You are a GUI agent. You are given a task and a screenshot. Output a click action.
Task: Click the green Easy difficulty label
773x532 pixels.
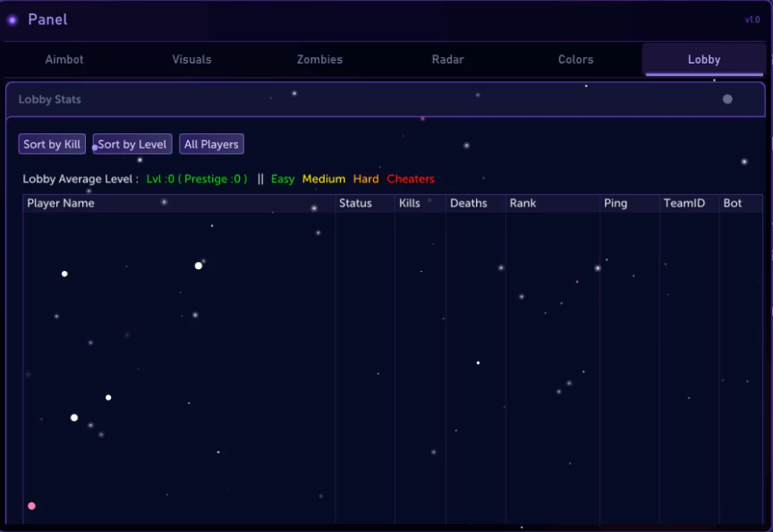283,179
